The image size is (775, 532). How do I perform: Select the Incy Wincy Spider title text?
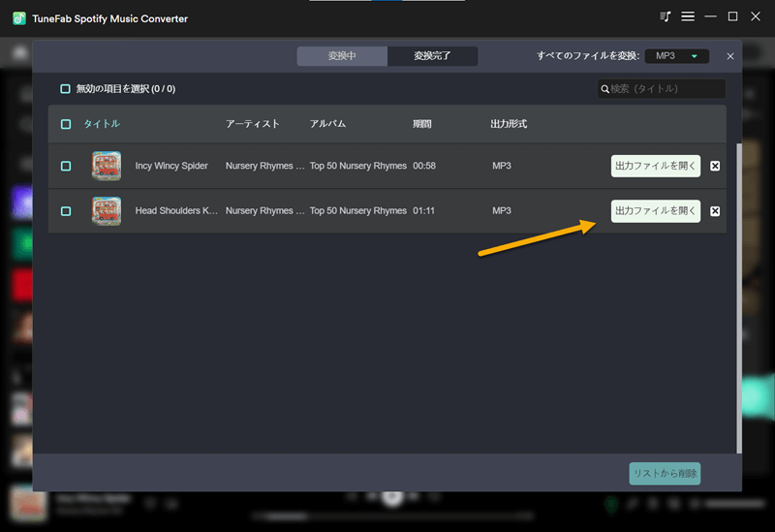point(171,166)
